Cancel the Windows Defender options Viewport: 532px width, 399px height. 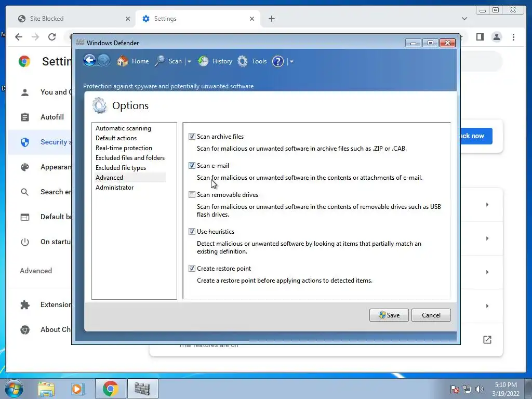[431, 315]
